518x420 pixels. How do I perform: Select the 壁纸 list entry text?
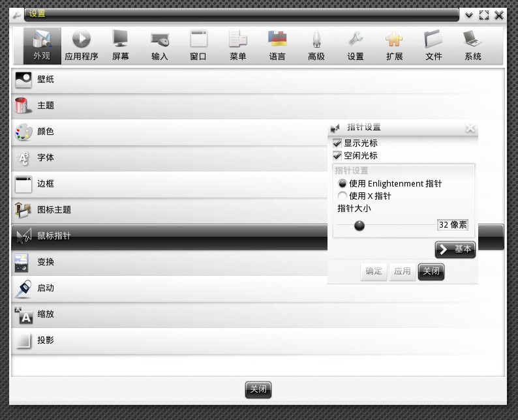46,80
